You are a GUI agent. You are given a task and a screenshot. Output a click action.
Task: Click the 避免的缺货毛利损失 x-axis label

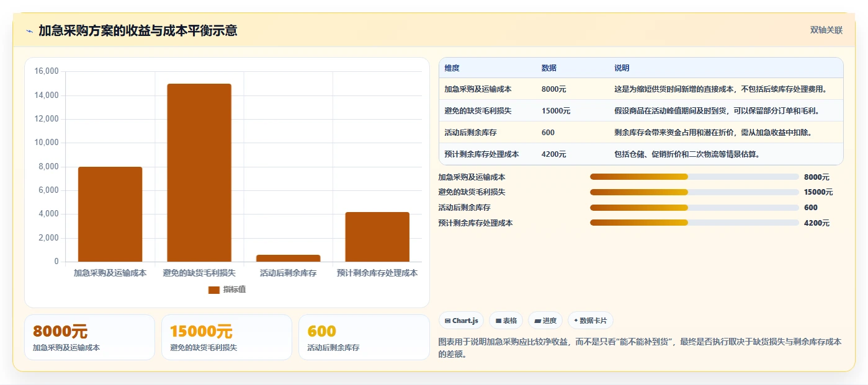[x=199, y=273]
